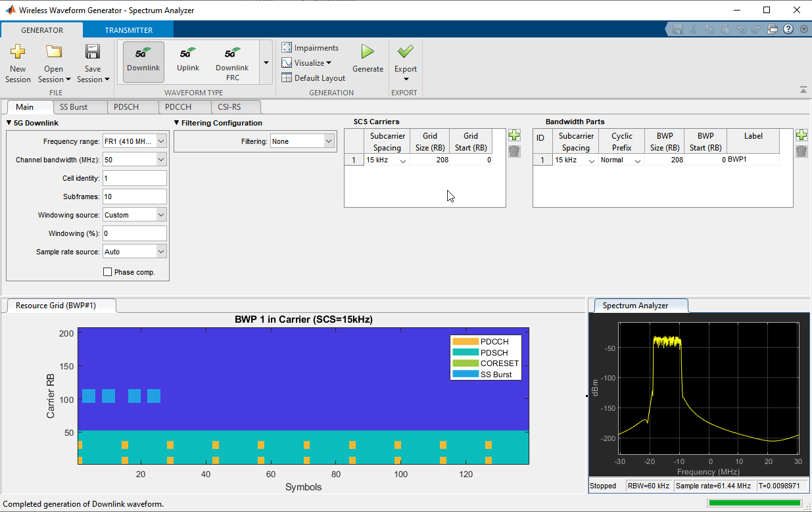
Task: Enable the Phase comp. checkbox
Action: (107, 271)
